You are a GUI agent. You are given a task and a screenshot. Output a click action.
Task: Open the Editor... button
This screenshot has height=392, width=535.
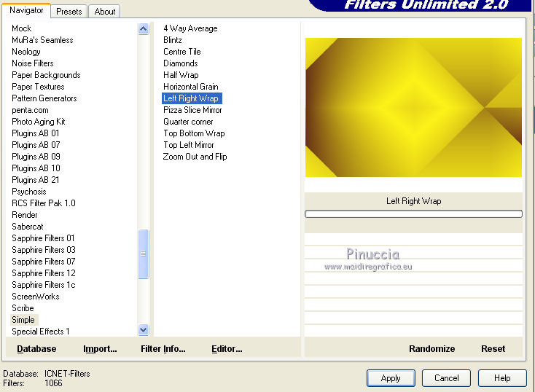click(227, 349)
